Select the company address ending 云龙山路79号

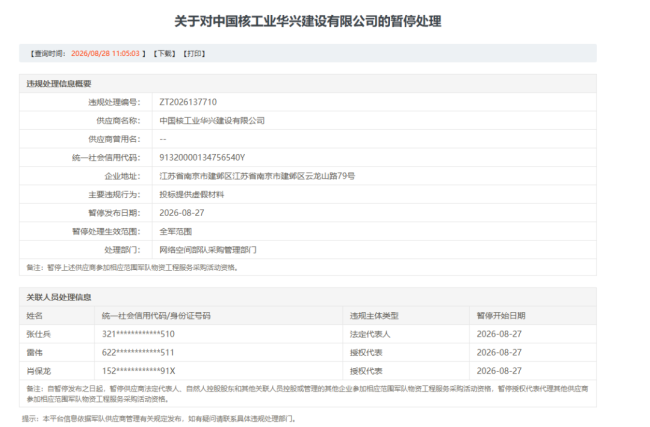257,176
